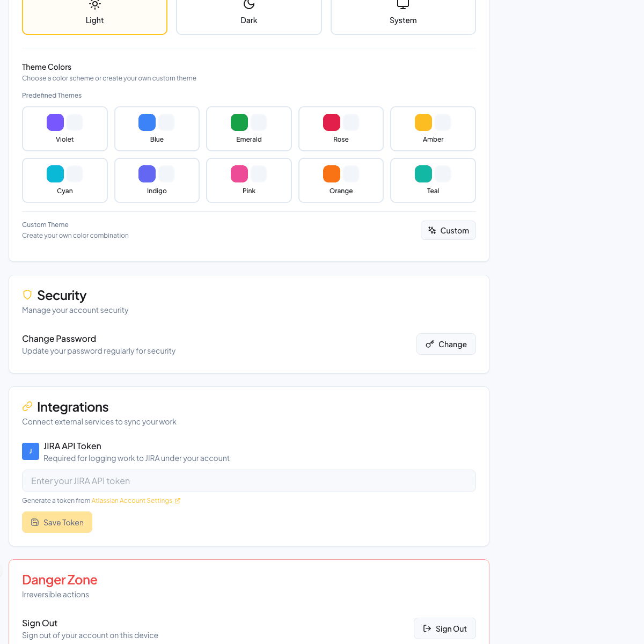Select the Emerald theme swatch
The width and height of the screenshot is (644, 644).
pos(249,129)
